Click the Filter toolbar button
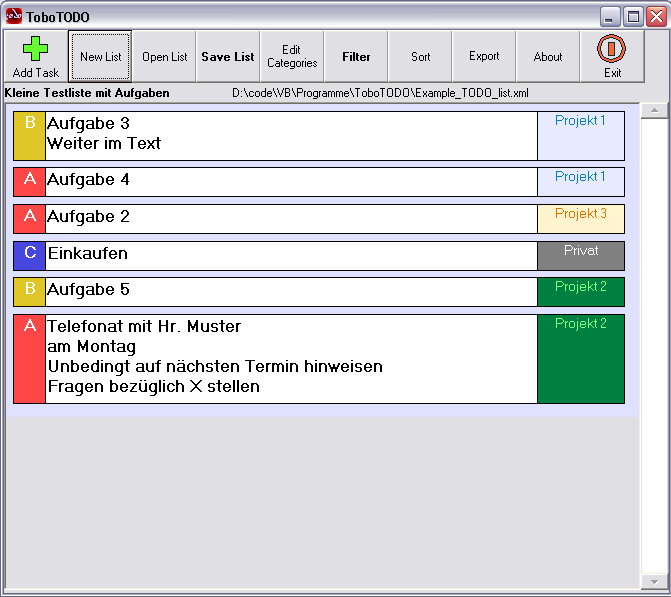 pos(356,57)
